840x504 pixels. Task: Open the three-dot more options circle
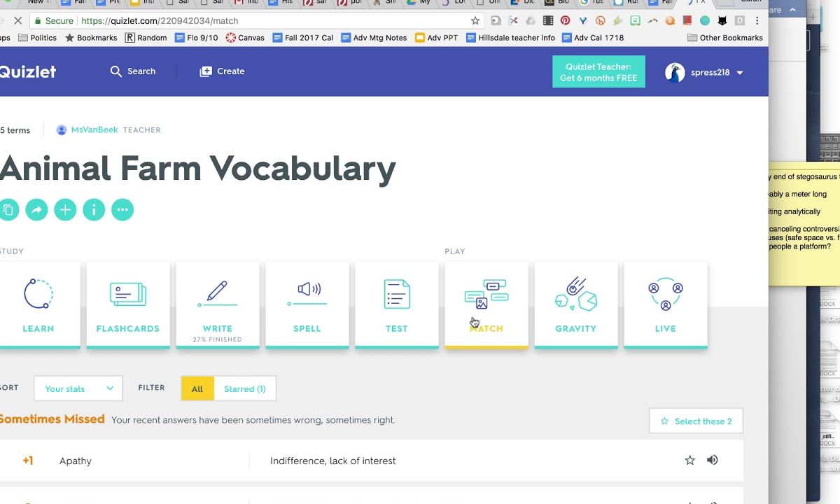point(122,209)
